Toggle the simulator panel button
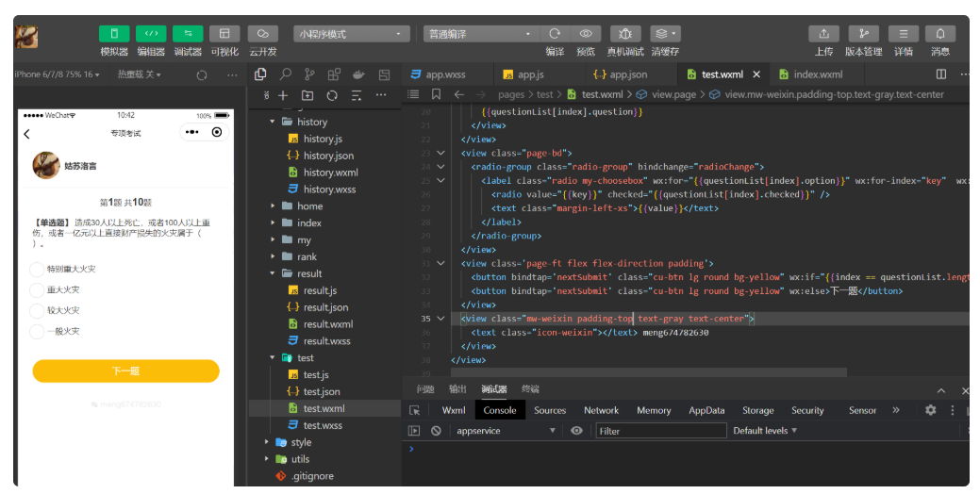This screenshot has height=494, width=980. (114, 34)
